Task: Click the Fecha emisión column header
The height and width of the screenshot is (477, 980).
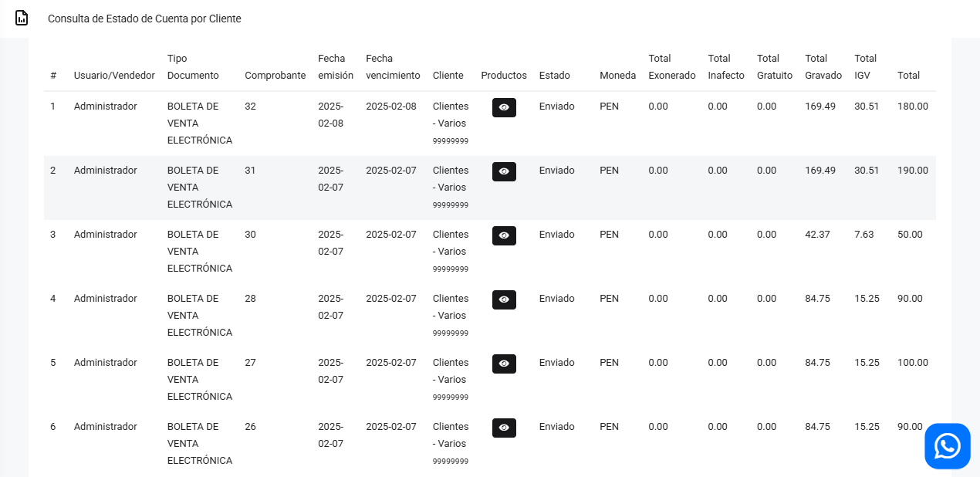Action: point(335,67)
